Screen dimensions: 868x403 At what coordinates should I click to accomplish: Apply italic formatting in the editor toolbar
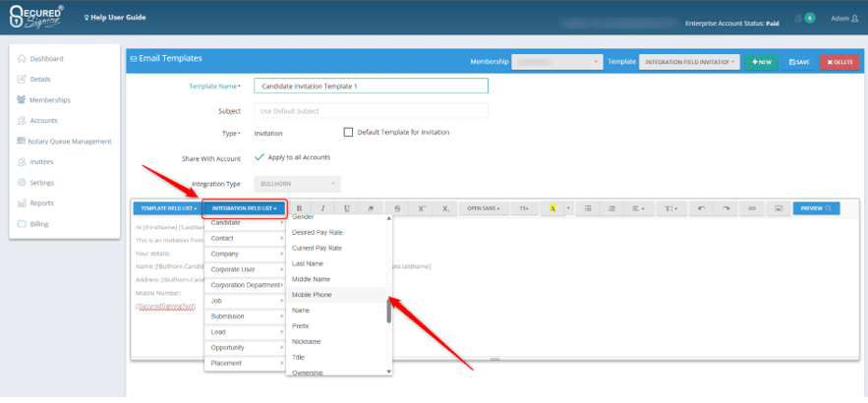pos(323,208)
